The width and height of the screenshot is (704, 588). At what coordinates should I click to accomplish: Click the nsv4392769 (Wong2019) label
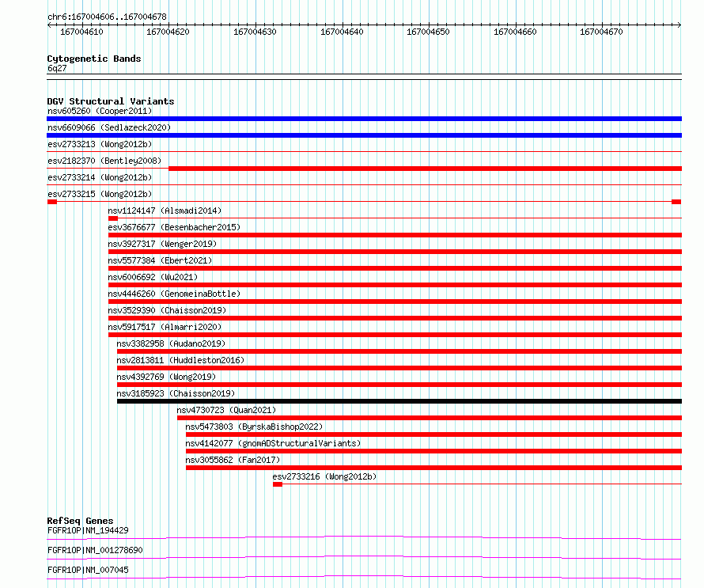[x=166, y=377]
